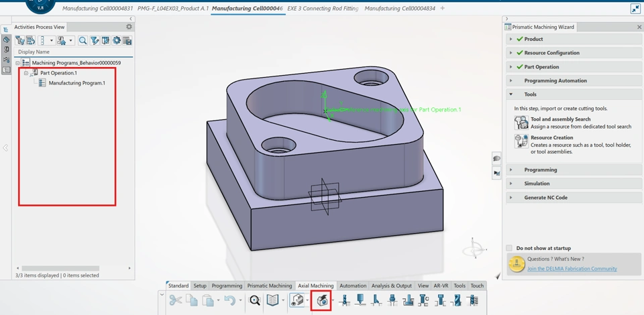Select the fourth axial operation icon in the toolbar

[x=392, y=301]
